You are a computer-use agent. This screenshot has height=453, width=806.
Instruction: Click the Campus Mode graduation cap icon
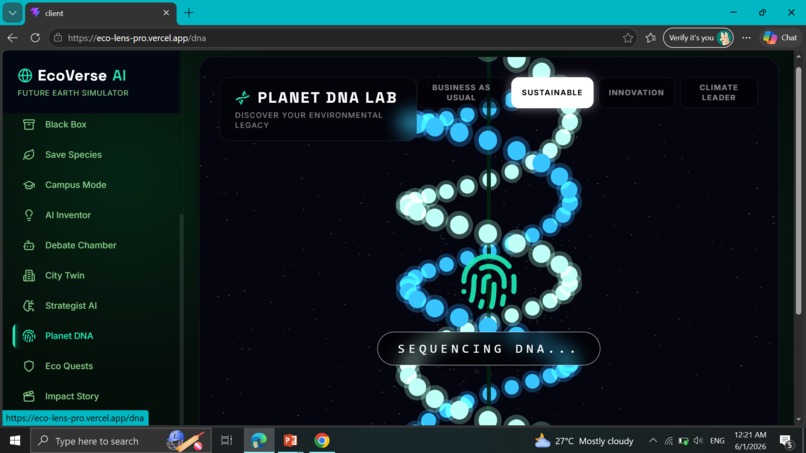click(x=29, y=185)
